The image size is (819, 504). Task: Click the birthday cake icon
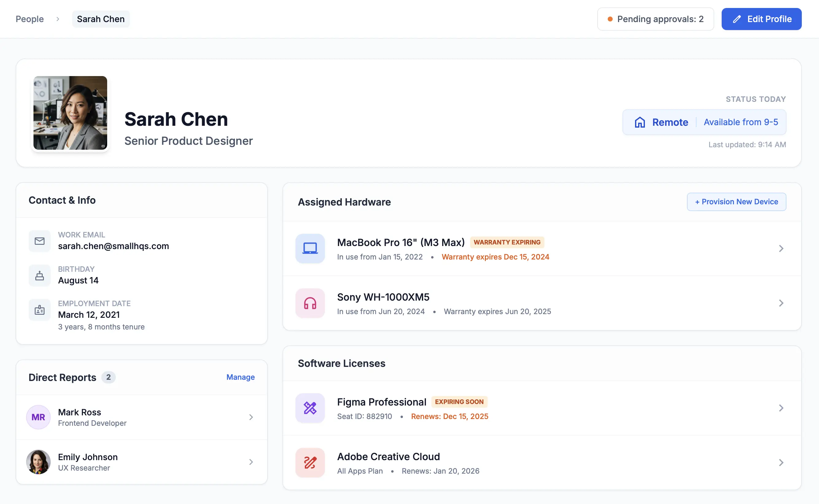39,275
